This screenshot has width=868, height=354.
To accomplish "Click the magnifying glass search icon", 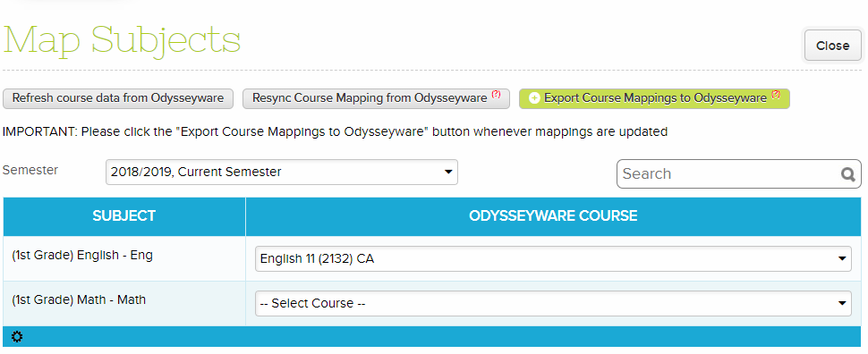I will point(848,174).
